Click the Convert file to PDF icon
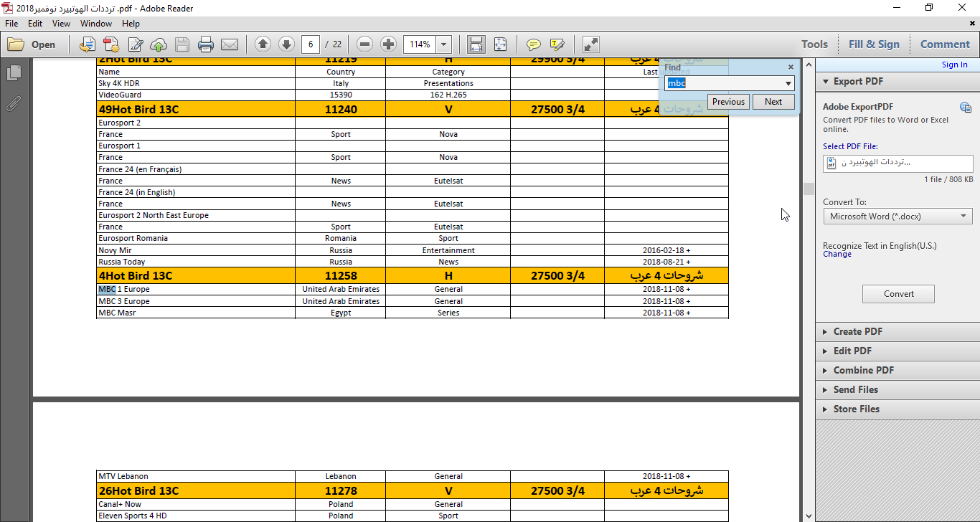The height and width of the screenshot is (522, 980). click(87, 44)
